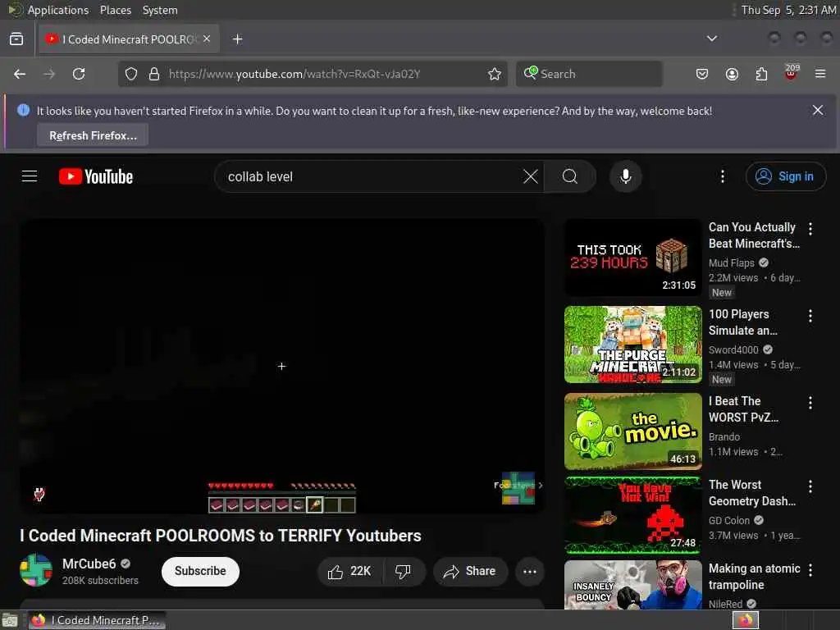Click the YouTube search magnifier button
Image resolution: width=840 pixels, height=630 pixels.
[570, 176]
